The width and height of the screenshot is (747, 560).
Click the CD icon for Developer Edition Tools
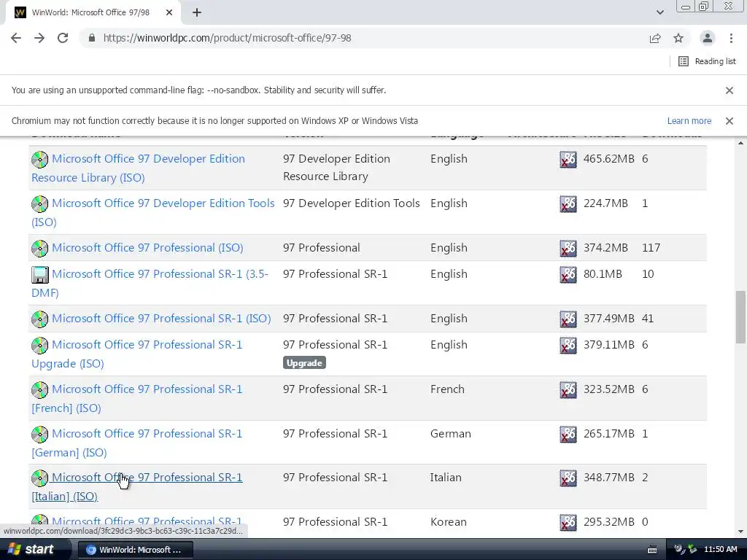[40, 204]
